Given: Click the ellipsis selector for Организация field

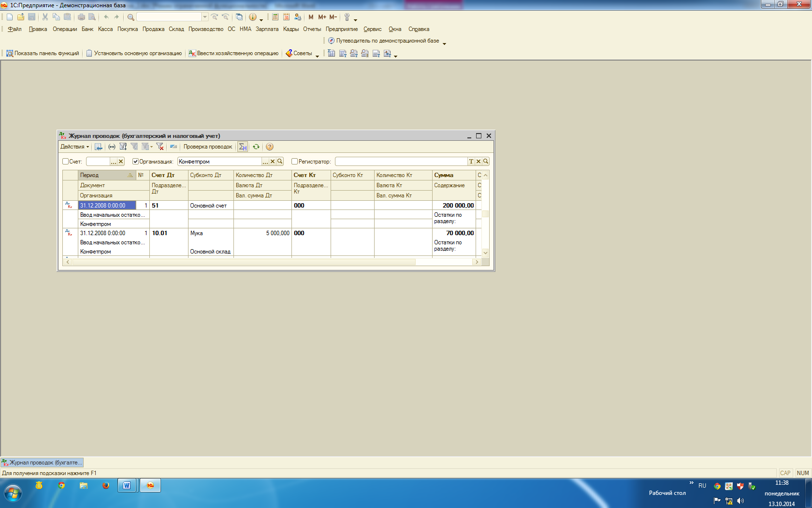Looking at the screenshot, I should click(x=265, y=162).
